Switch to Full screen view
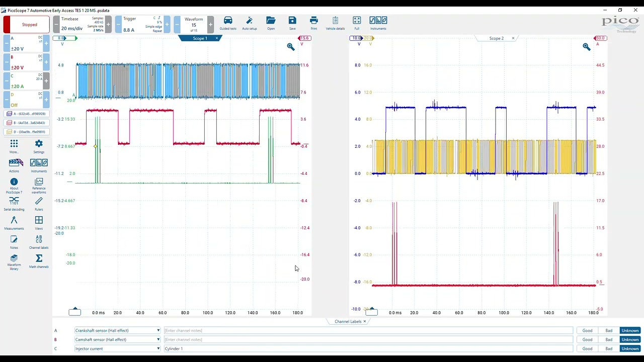Image resolution: width=644 pixels, height=362 pixels. coord(357,23)
